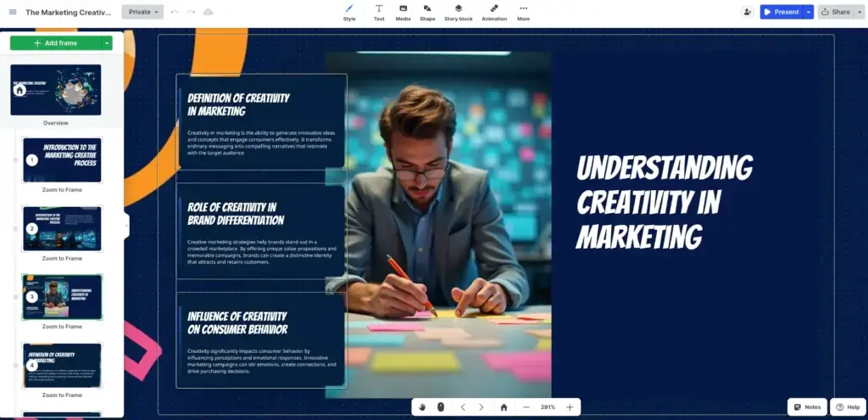Open the Animation tool

click(494, 13)
